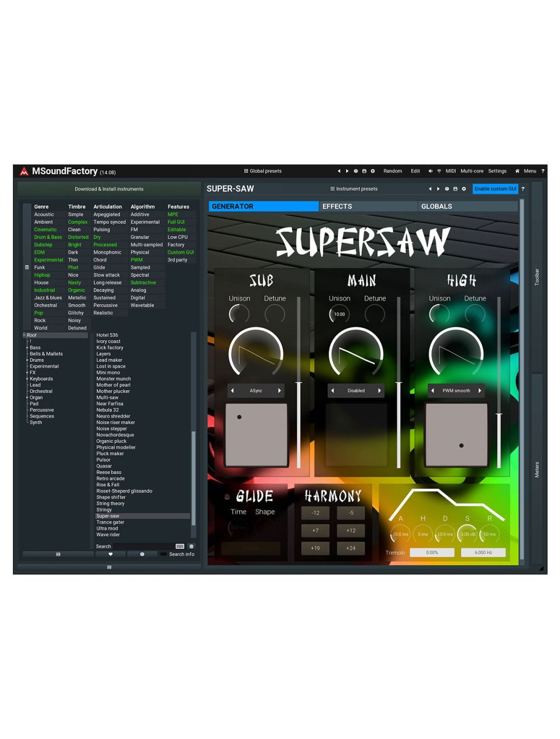560x739 pixels.
Task: Click Download & Install instruments button
Action: click(109, 189)
